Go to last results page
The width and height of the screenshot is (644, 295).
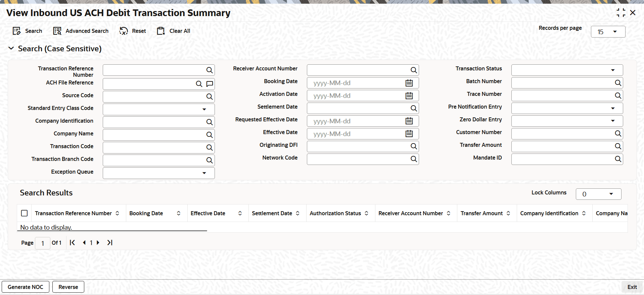click(110, 242)
